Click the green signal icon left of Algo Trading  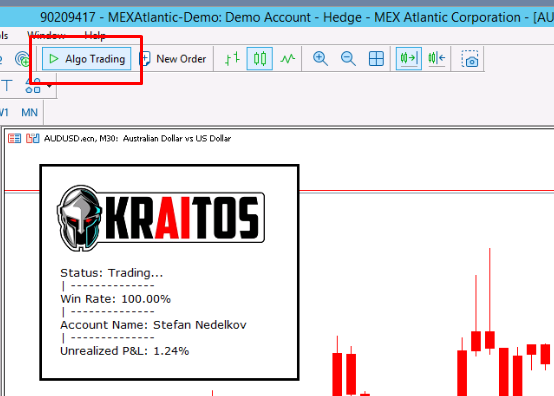(23, 59)
